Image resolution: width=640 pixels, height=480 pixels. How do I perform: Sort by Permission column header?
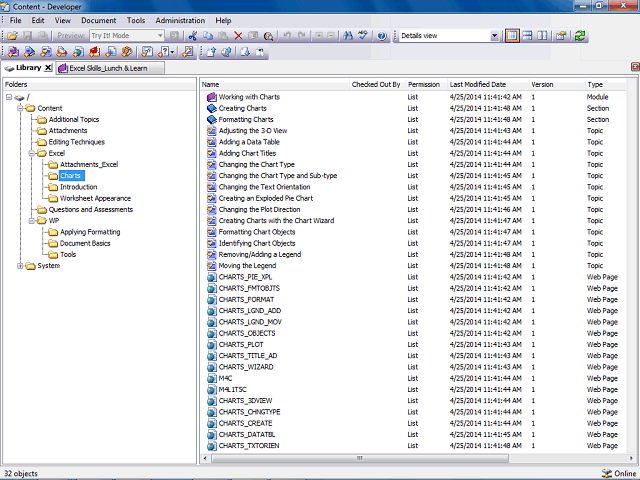[x=427, y=84]
